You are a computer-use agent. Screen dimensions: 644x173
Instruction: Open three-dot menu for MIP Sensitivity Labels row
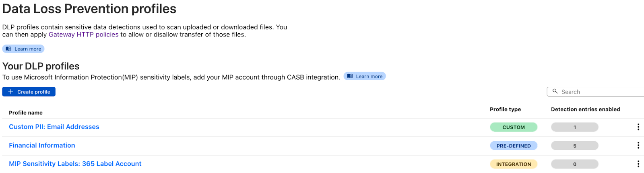tap(638, 164)
